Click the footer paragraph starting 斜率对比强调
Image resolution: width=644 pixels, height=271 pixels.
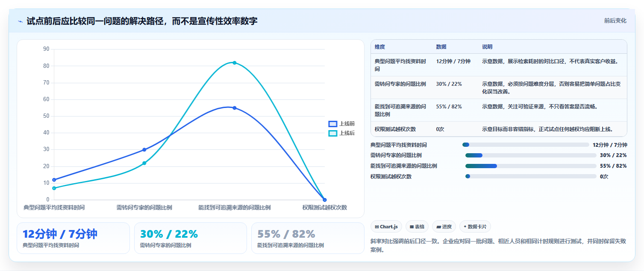coord(498,245)
